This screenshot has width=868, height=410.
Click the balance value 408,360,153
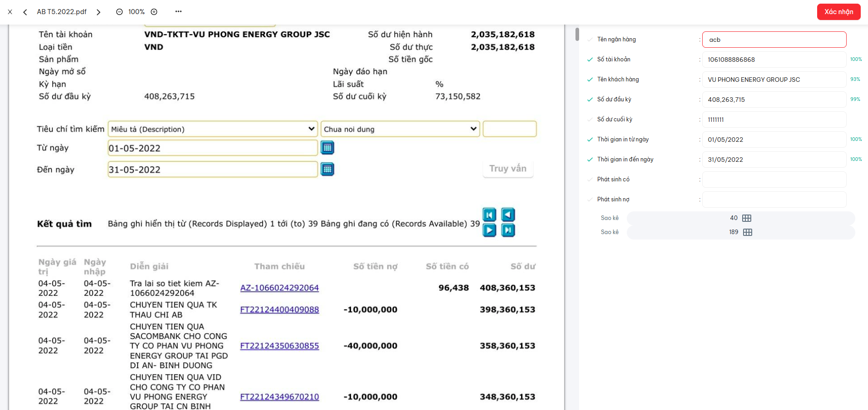507,288
